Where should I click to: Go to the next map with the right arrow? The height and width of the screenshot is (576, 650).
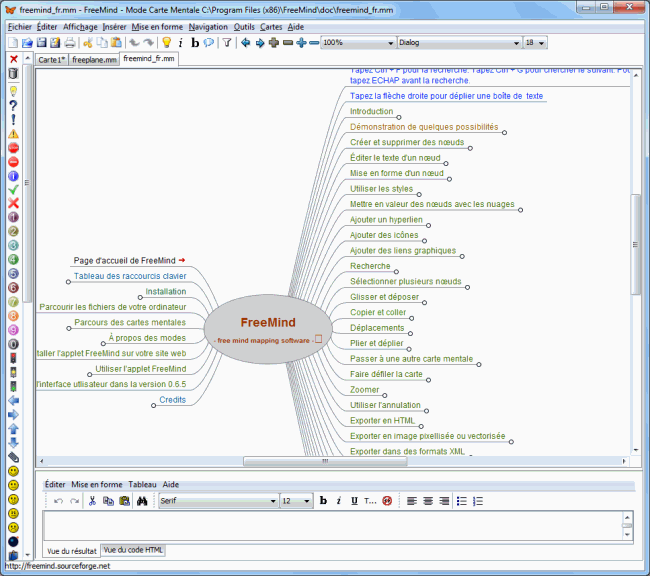pyautogui.click(x=260, y=43)
